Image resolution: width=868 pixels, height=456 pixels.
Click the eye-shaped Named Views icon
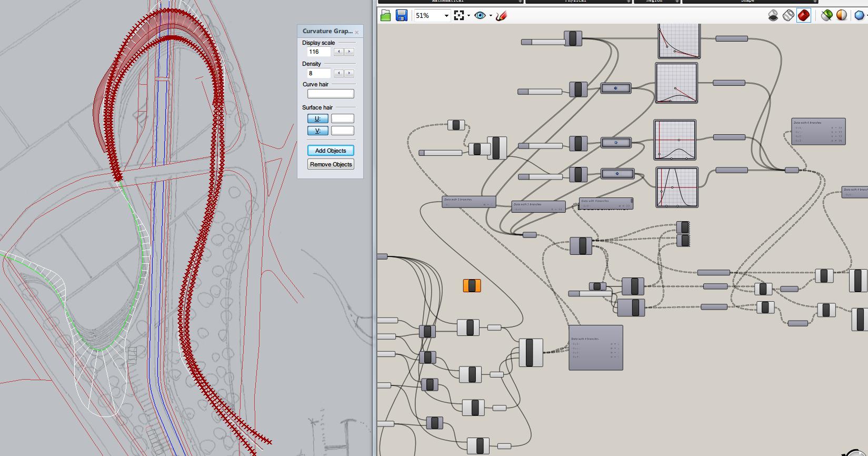(480, 16)
